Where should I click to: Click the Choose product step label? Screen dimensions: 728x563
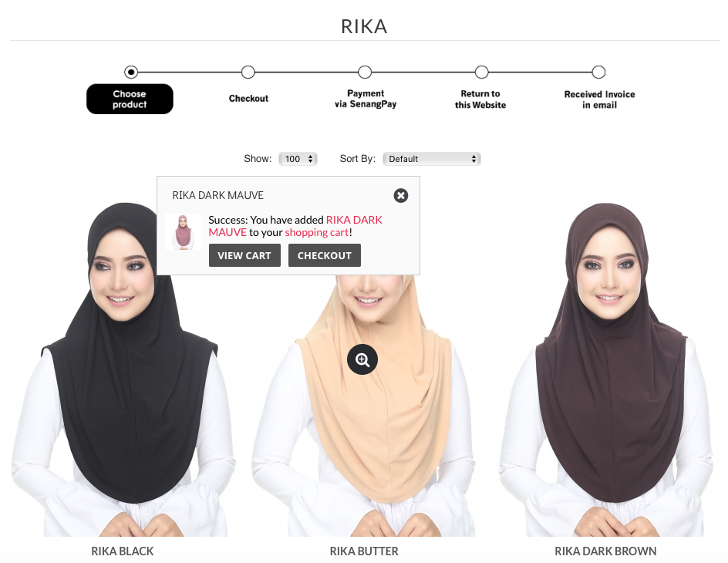130,99
